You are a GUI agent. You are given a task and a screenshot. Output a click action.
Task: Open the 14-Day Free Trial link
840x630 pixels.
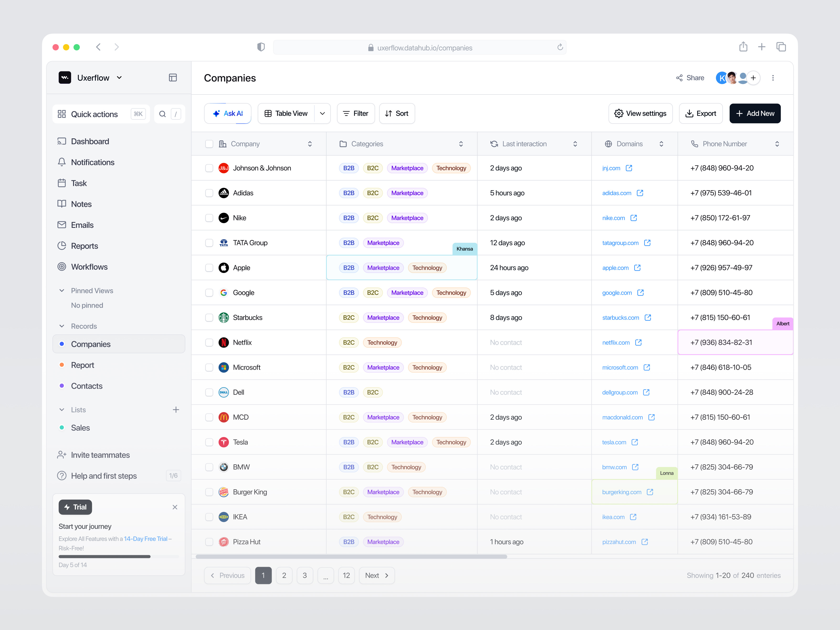[x=145, y=539]
